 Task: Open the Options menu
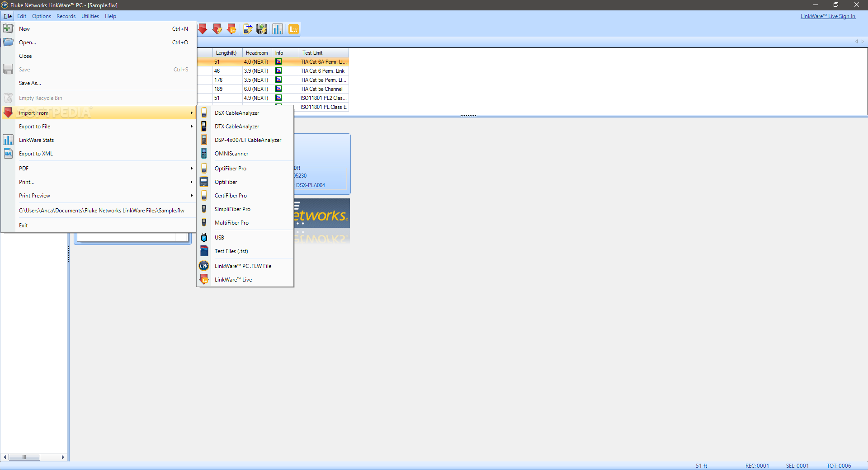pos(42,16)
